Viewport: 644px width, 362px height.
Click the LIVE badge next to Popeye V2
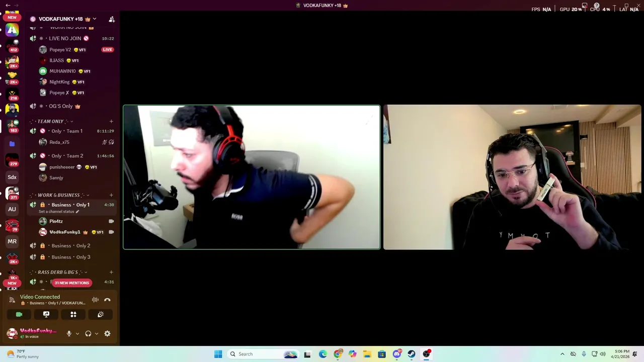(107, 50)
